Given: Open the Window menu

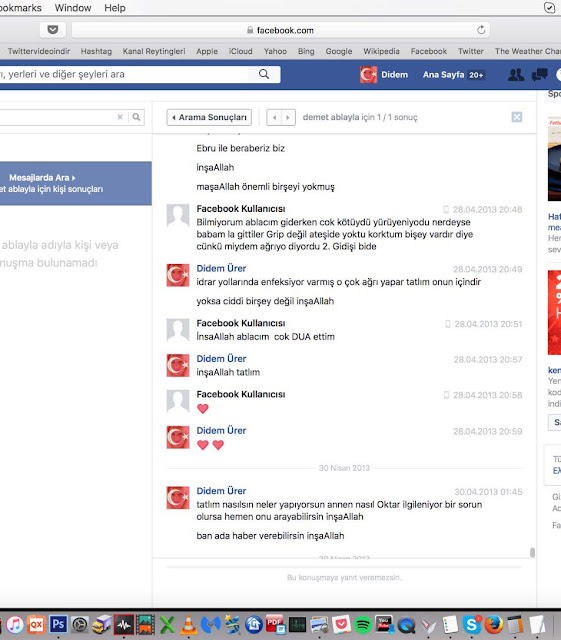Looking at the screenshot, I should (73, 8).
